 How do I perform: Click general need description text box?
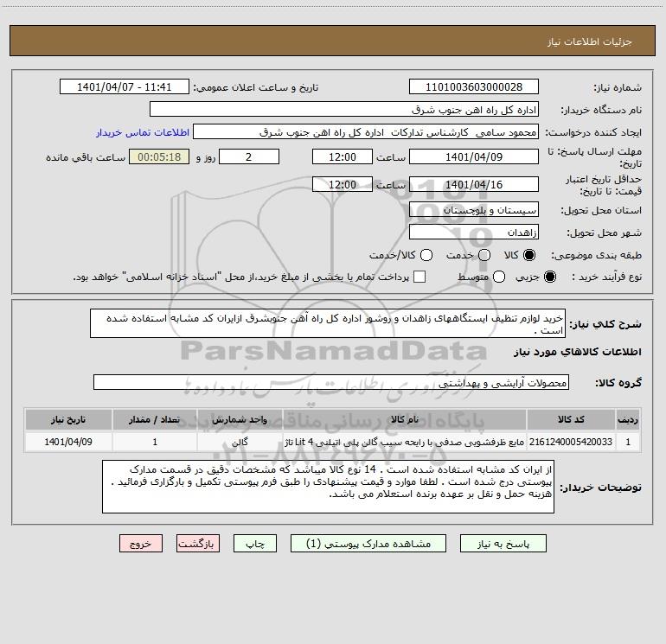[328, 323]
